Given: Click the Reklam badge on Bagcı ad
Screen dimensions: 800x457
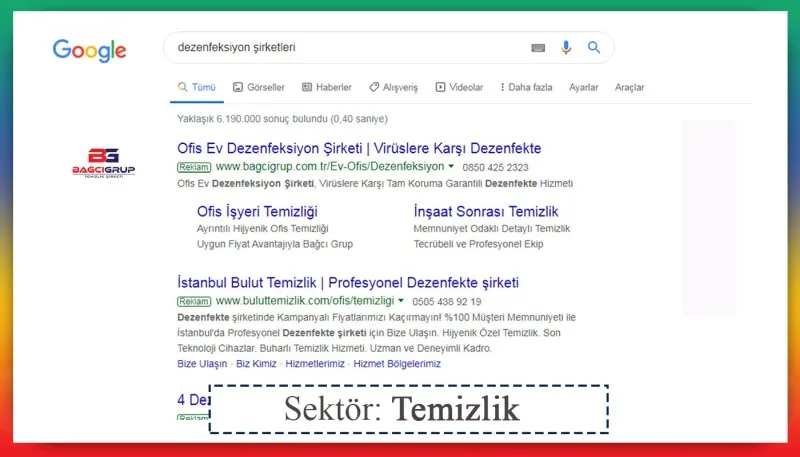Looking at the screenshot, I should coord(194,167).
